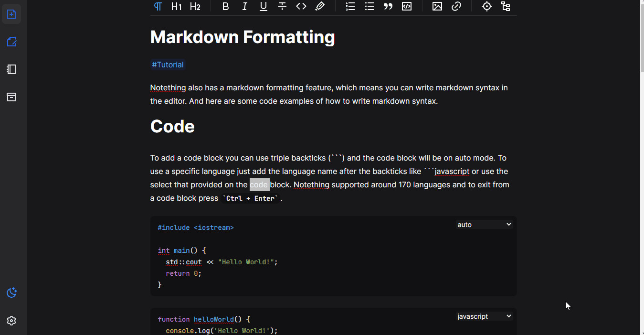Image resolution: width=644 pixels, height=335 pixels.
Task: Click the 'Ctrl + Enter' inline code
Action: coord(251,198)
